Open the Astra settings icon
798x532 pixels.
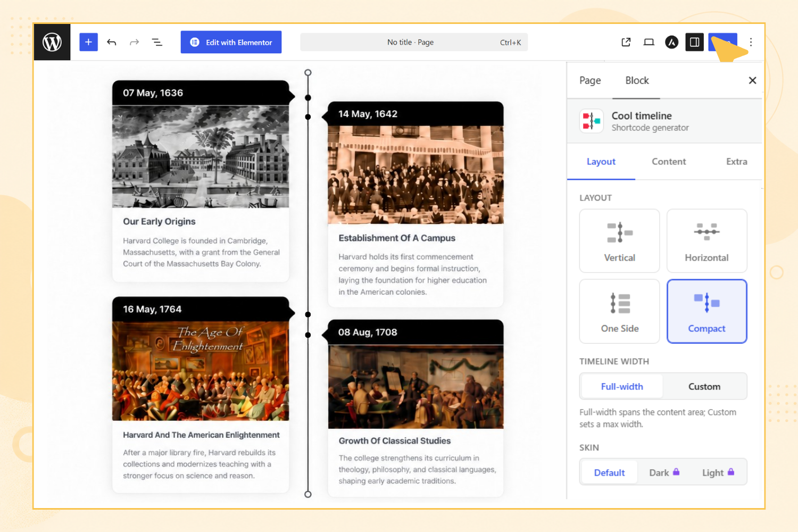point(672,42)
